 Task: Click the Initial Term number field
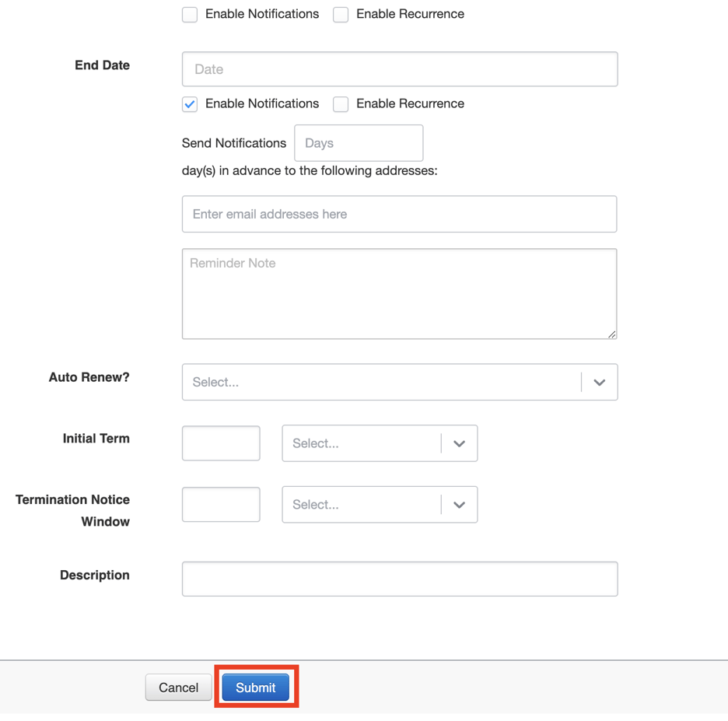click(220, 443)
